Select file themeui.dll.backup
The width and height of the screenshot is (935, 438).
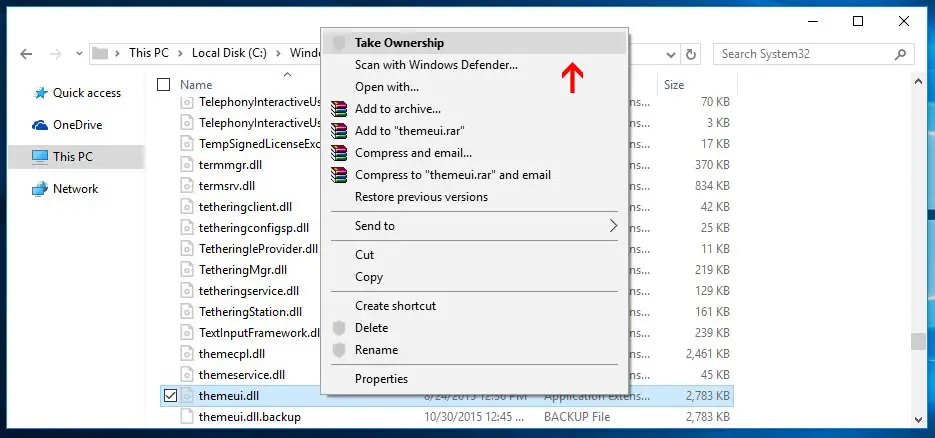point(249,417)
